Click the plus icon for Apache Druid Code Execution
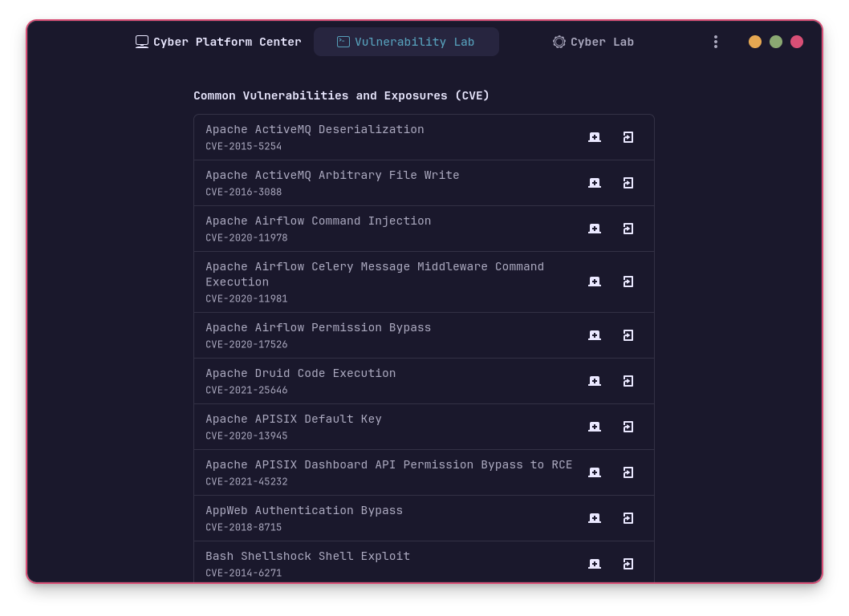The image size is (849, 616). tap(595, 381)
